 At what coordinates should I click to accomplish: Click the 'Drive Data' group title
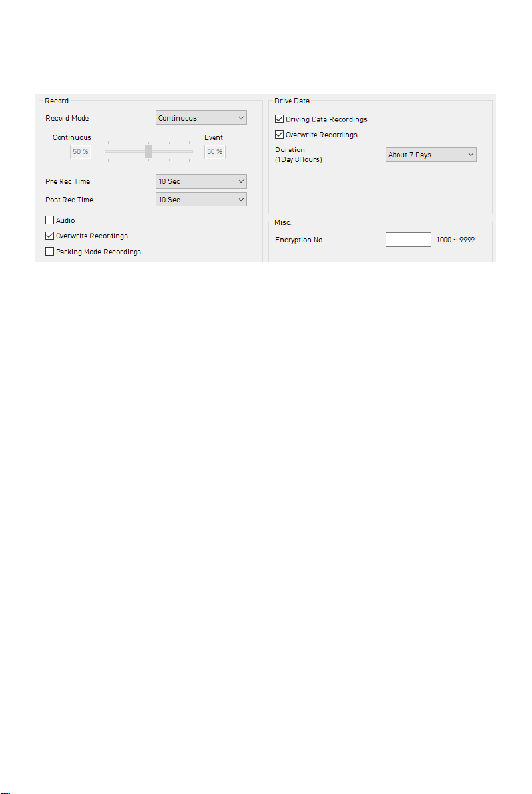point(292,101)
